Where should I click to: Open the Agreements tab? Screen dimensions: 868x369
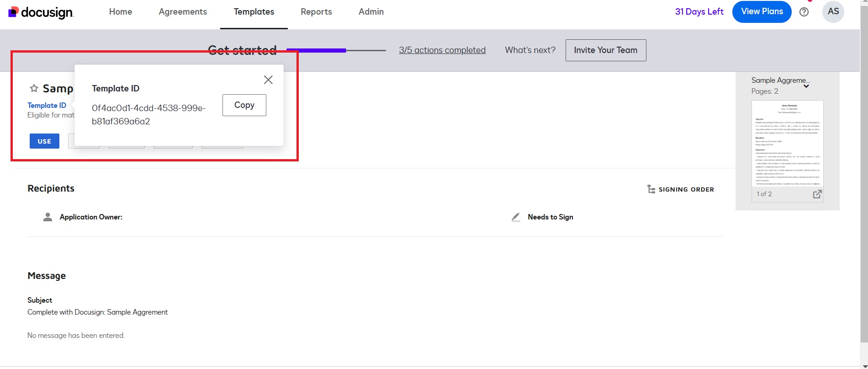click(x=183, y=12)
